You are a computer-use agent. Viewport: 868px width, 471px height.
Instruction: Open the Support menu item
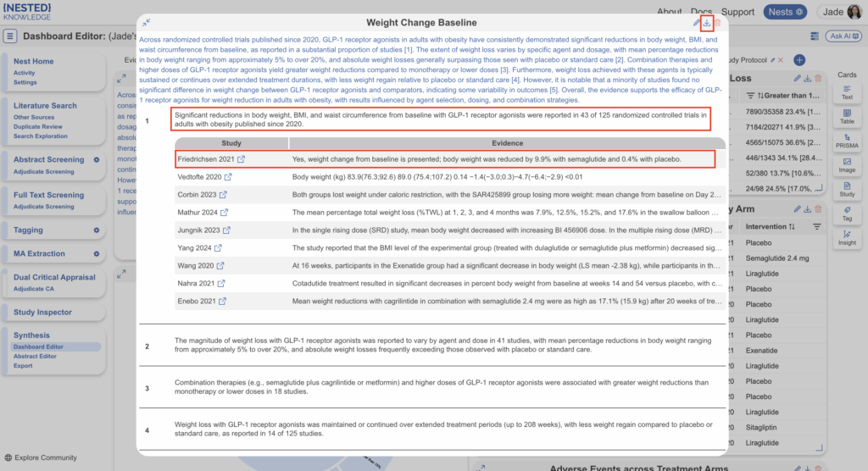[x=737, y=12]
